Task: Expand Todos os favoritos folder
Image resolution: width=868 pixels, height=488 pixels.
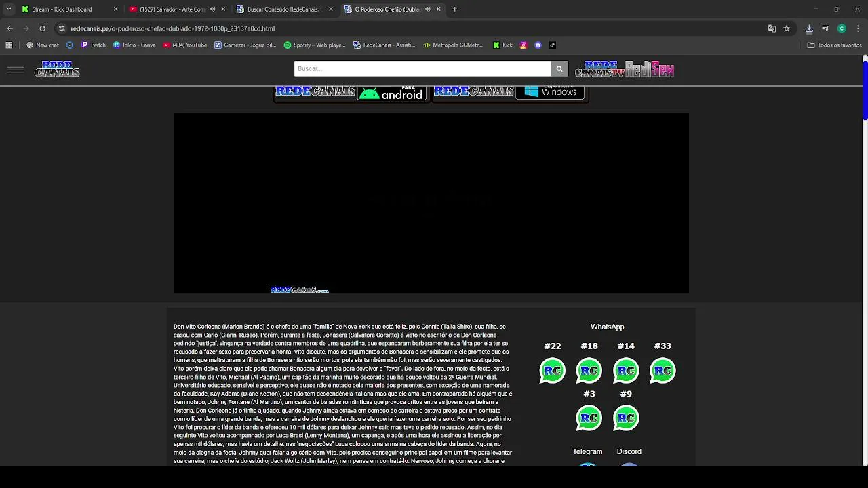Action: pyautogui.click(x=834, y=45)
